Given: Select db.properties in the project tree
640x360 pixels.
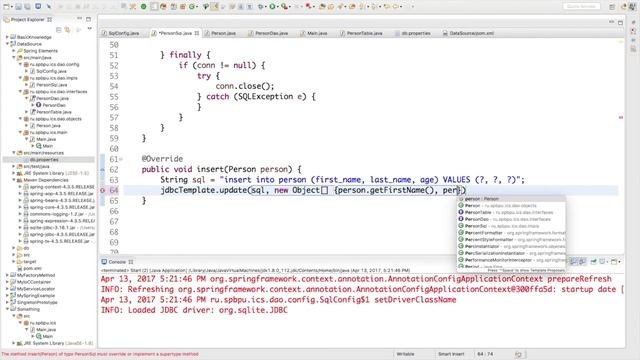Looking at the screenshot, I should click(x=44, y=160).
